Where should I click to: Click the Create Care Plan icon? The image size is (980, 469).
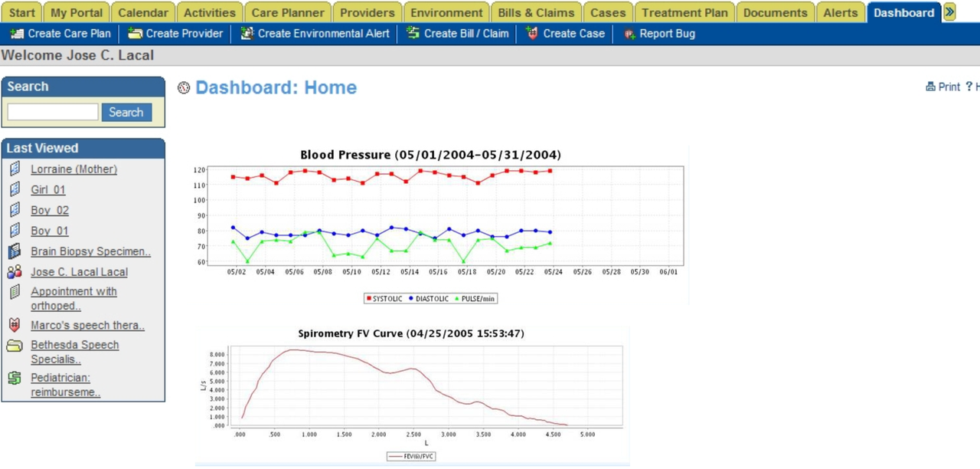[17, 34]
